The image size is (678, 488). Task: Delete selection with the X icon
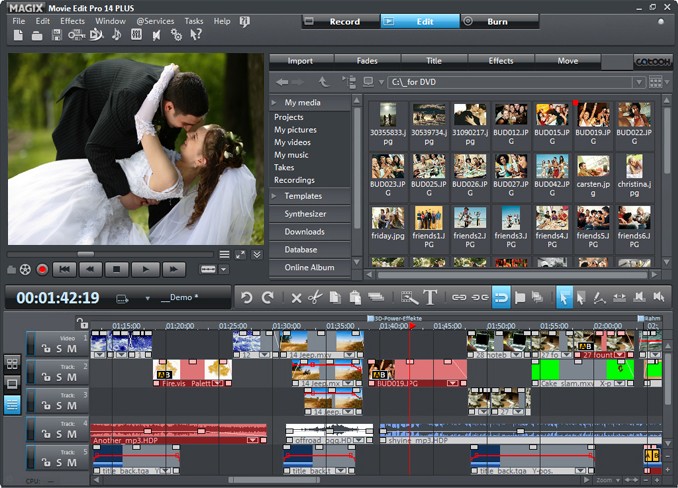296,297
